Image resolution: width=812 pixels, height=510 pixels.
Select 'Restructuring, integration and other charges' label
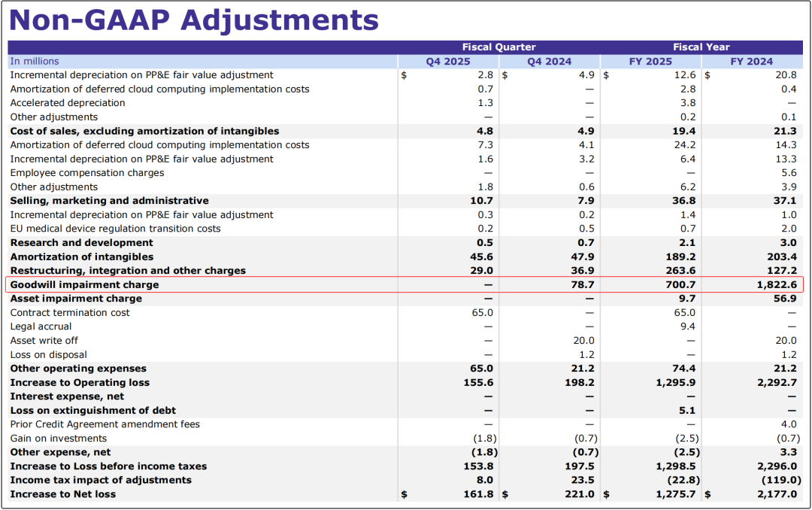(x=128, y=271)
